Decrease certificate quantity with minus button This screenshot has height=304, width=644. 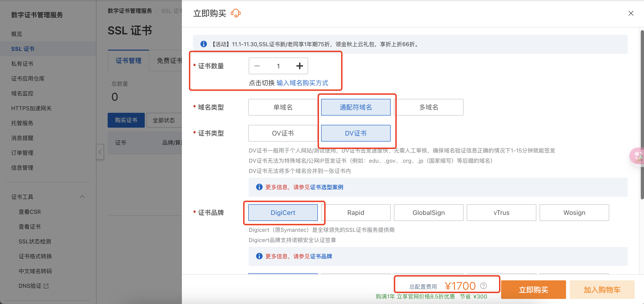(x=257, y=66)
